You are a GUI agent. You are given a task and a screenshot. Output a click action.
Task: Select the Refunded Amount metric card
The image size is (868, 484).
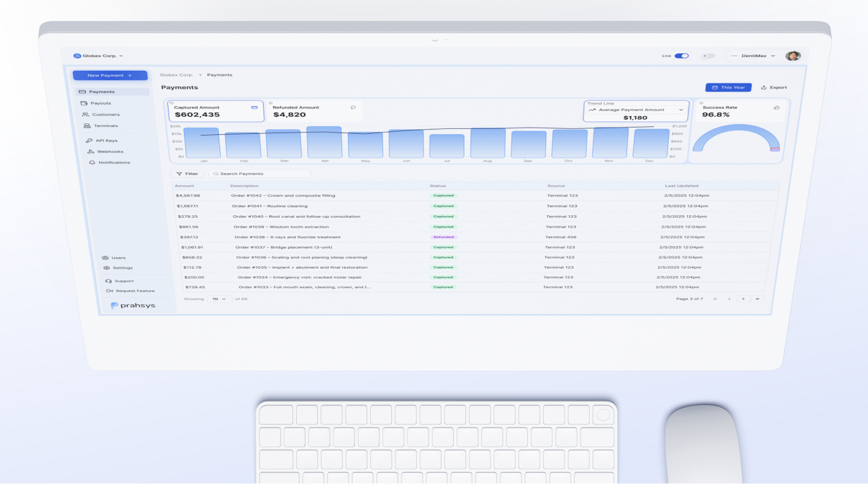315,110
